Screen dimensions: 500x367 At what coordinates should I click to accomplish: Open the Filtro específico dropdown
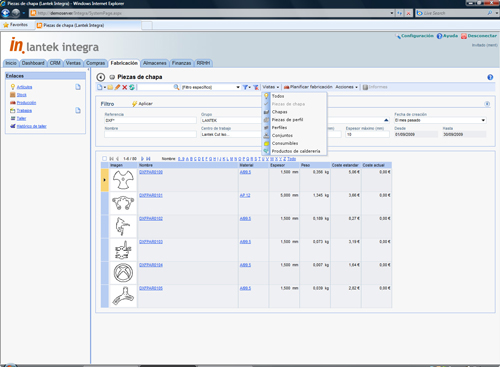[x=238, y=87]
